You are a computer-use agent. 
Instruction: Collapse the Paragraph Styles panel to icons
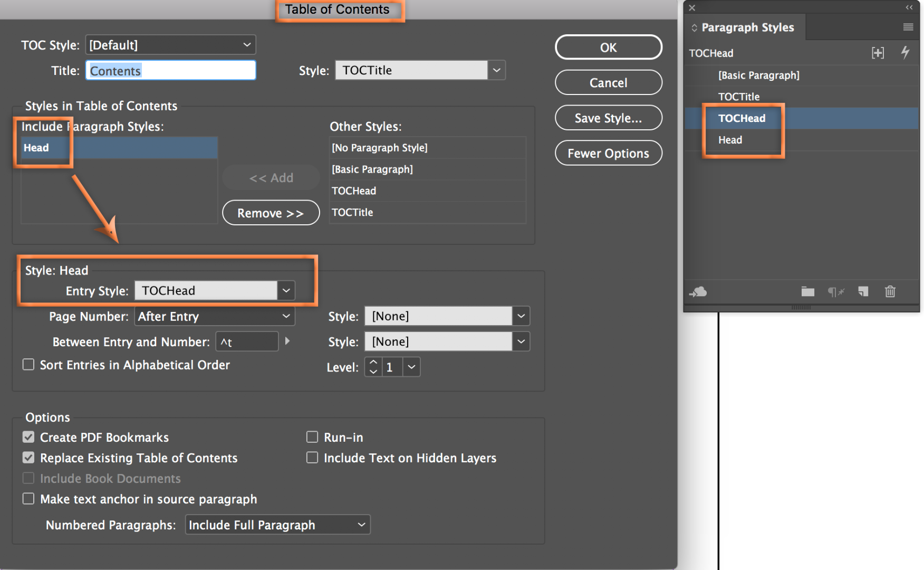click(x=909, y=7)
